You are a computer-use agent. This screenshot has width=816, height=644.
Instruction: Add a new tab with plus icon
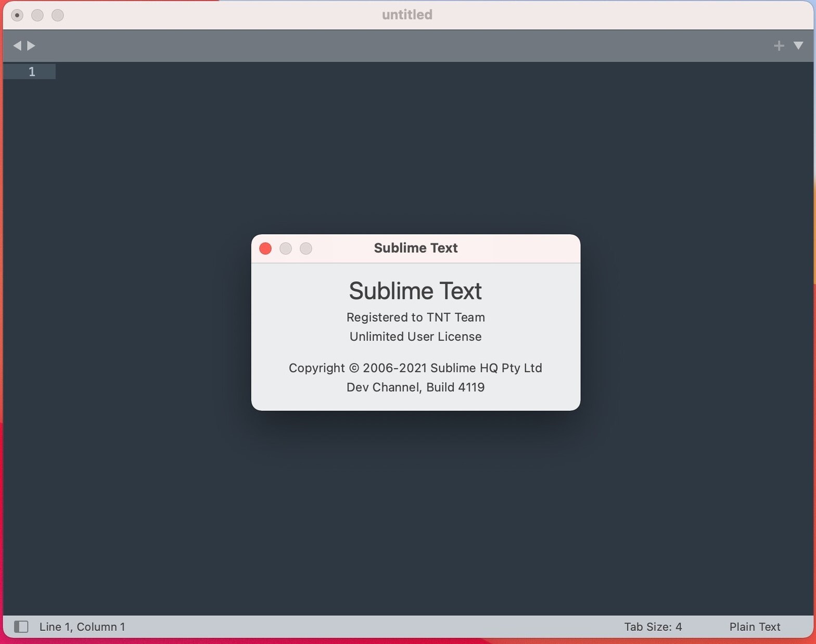779,46
